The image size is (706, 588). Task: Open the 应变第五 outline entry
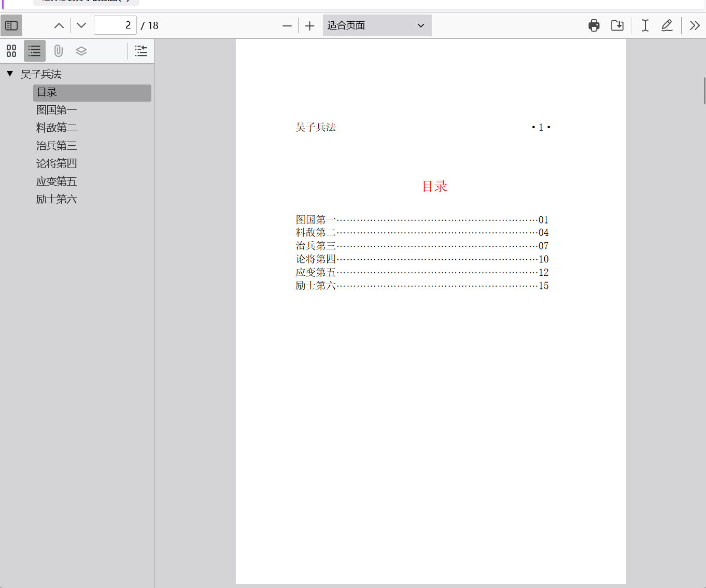[x=57, y=181]
